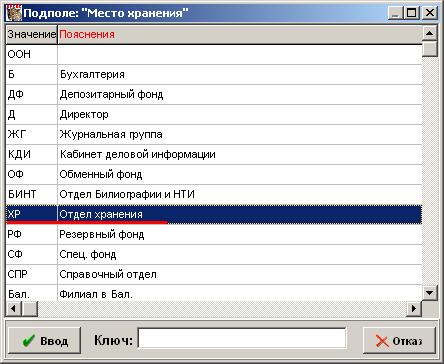Close the Подполе dialog window
The width and height of the screenshot is (444, 364).
click(430, 13)
